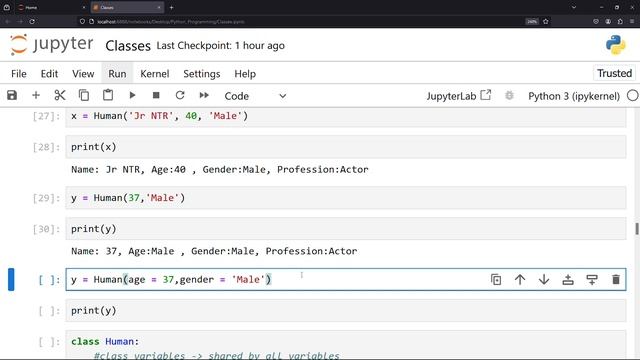640x360 pixels.
Task: Run the selected cell with the play icon
Action: [x=132, y=96]
